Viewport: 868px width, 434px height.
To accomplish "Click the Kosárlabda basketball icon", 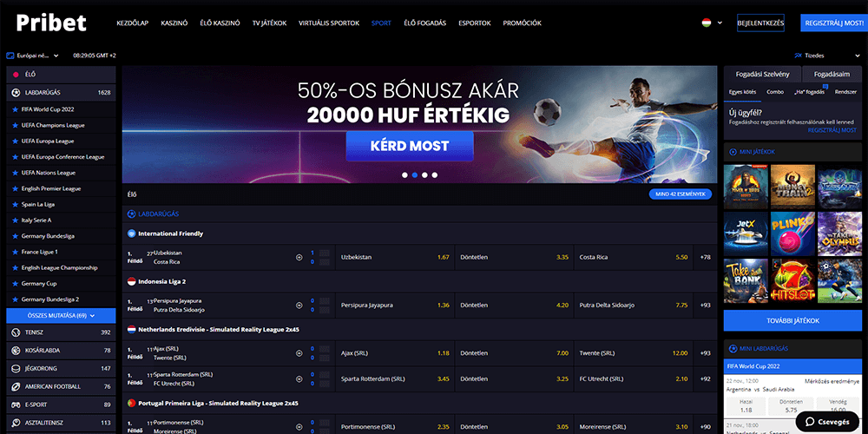I will [16, 351].
